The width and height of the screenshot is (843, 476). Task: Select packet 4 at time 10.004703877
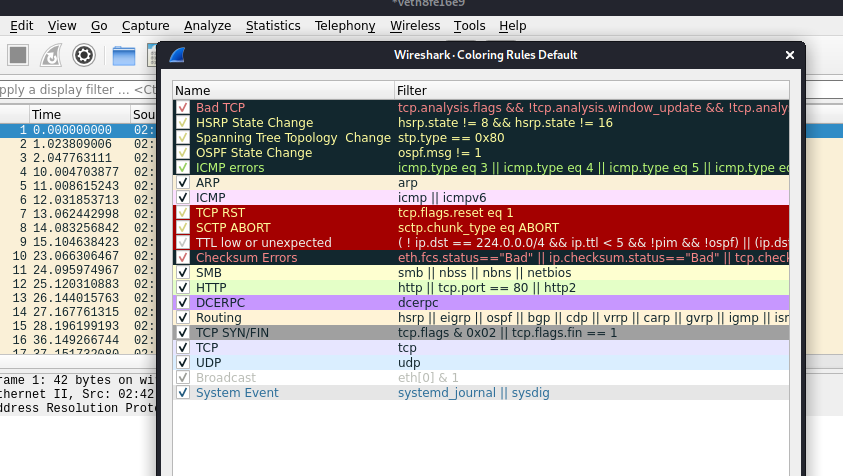tap(78, 172)
